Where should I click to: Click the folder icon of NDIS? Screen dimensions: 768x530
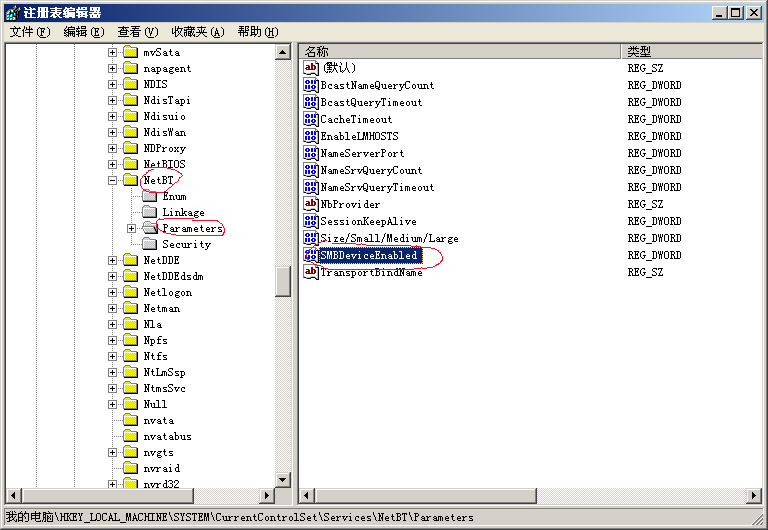pos(130,84)
